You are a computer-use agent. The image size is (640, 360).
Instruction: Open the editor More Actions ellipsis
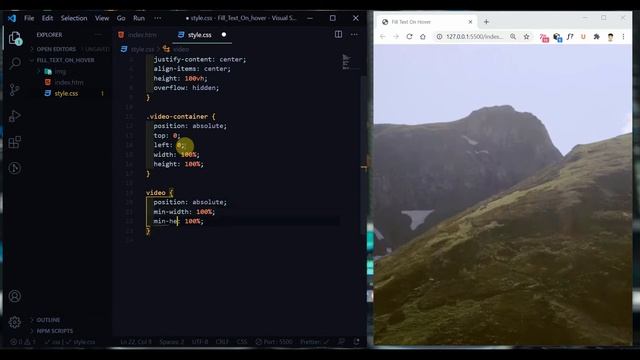[x=354, y=34]
